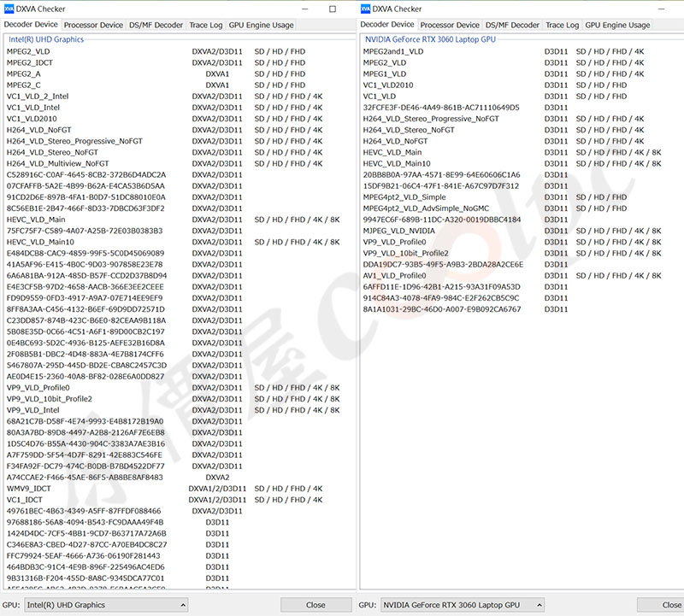
Task: Select the VC1_IDCT decoder row
Action: [165, 500]
